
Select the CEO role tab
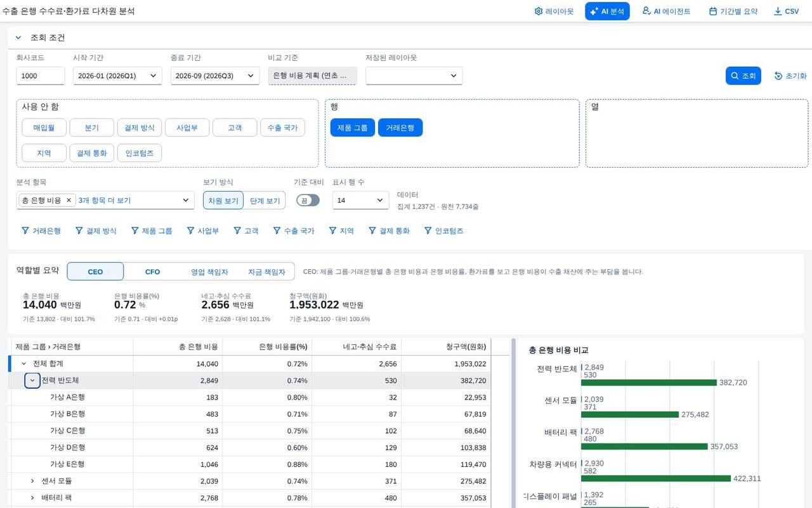(x=95, y=272)
